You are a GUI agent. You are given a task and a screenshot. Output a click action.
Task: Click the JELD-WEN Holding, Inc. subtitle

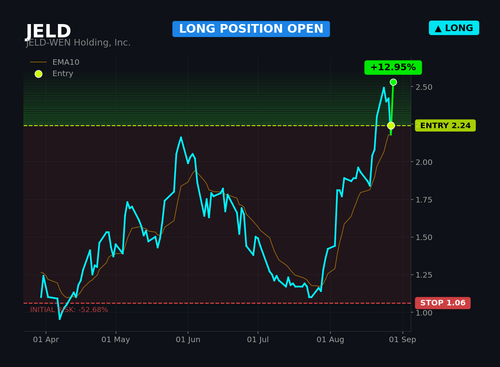click(x=78, y=43)
